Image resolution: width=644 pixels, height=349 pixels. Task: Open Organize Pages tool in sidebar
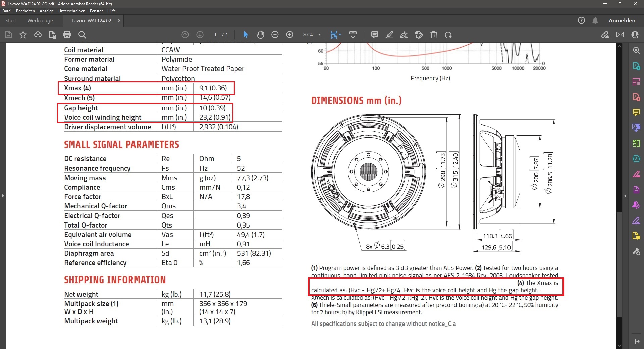click(x=636, y=81)
